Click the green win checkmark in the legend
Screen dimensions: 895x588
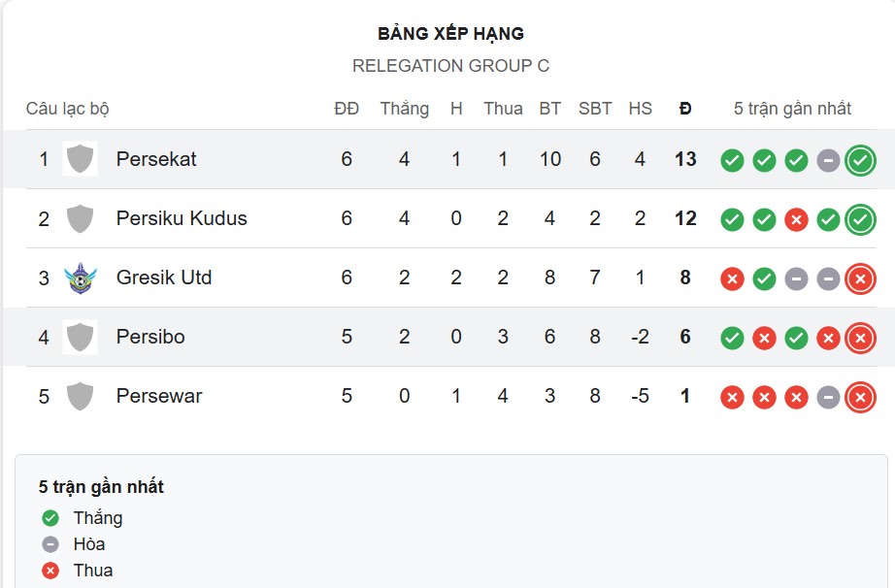point(49,517)
